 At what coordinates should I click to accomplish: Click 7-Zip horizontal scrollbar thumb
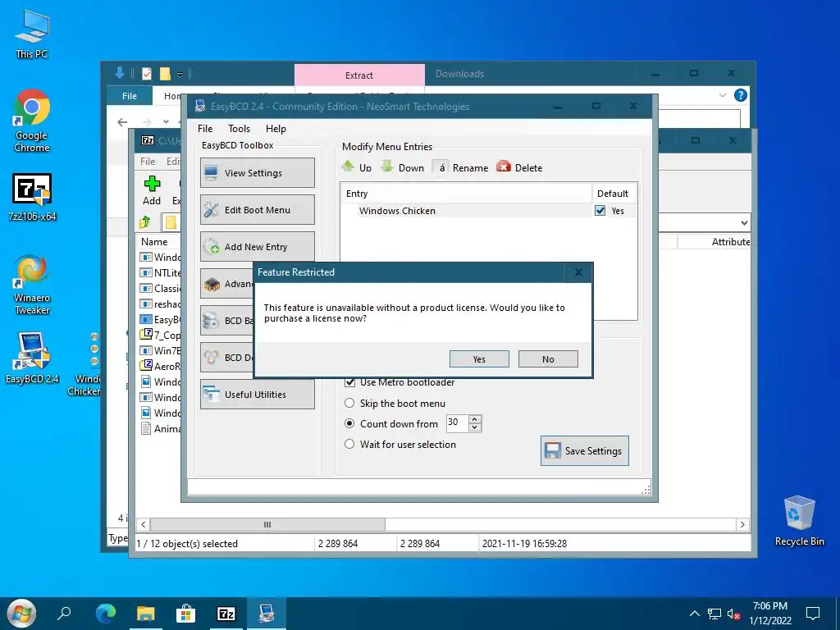pos(267,524)
